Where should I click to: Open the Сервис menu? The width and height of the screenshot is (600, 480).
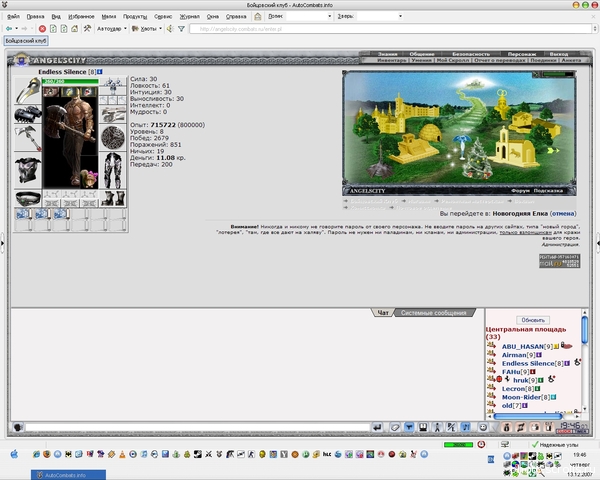(x=163, y=16)
